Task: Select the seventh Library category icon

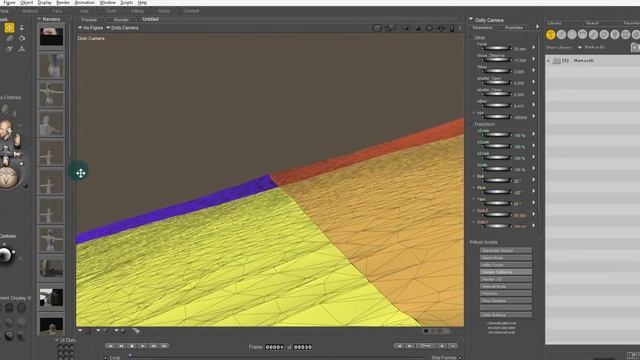Action: coord(615,35)
